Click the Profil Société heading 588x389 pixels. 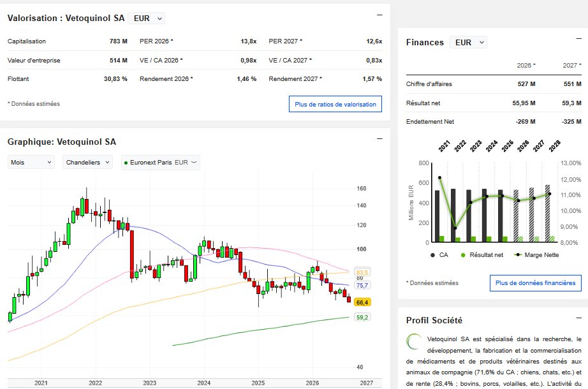click(434, 320)
